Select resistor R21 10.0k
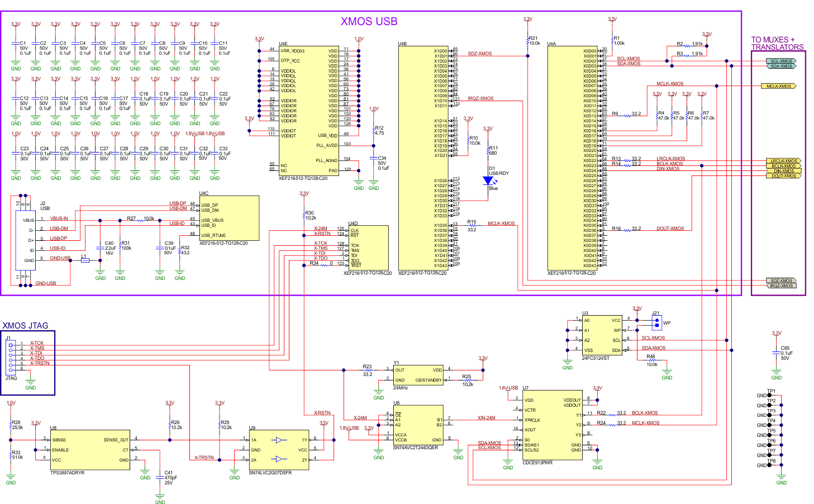The width and height of the screenshot is (814, 504). 528,40
